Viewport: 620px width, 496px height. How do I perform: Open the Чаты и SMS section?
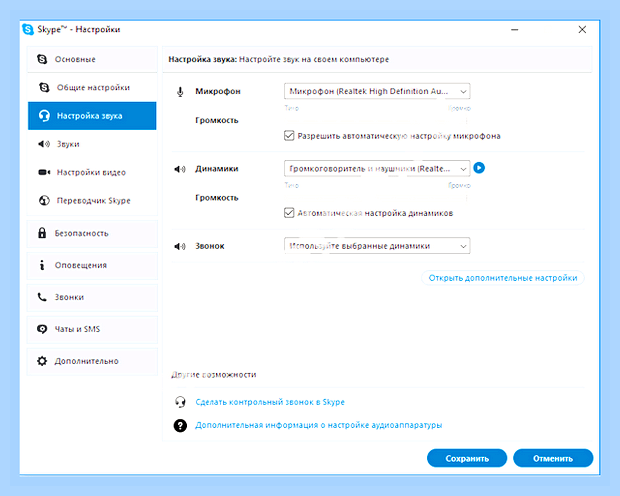pyautogui.click(x=92, y=329)
